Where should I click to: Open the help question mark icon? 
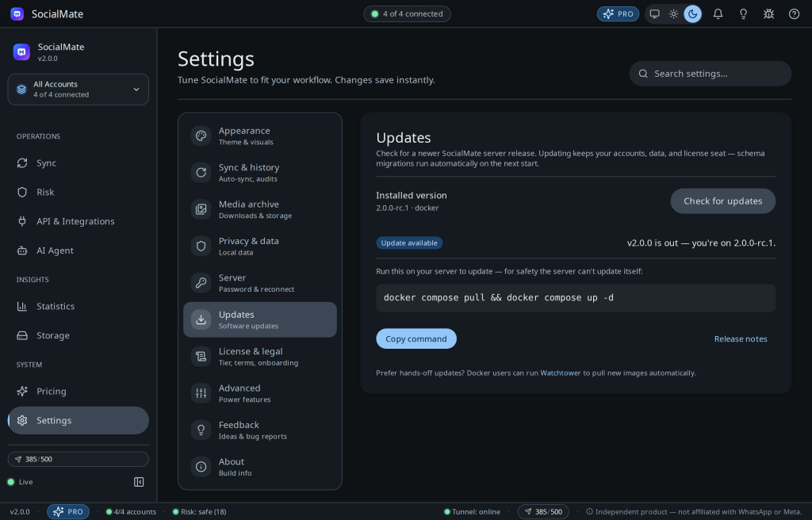coord(794,14)
